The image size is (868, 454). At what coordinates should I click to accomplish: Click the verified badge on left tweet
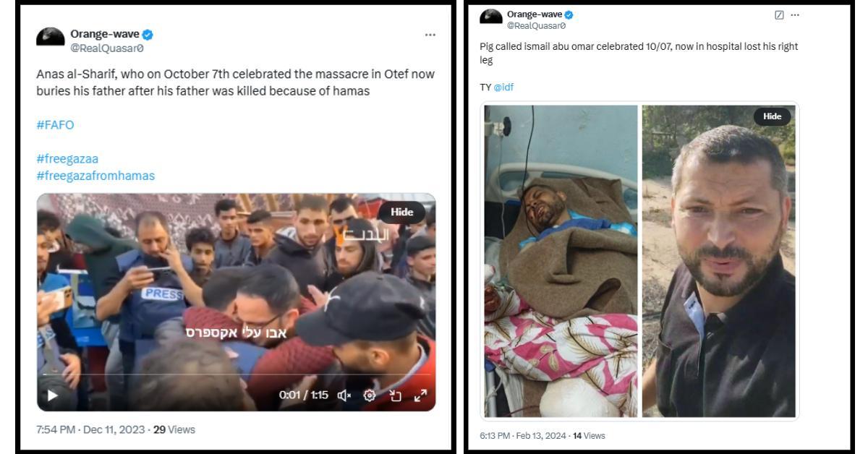coord(148,34)
